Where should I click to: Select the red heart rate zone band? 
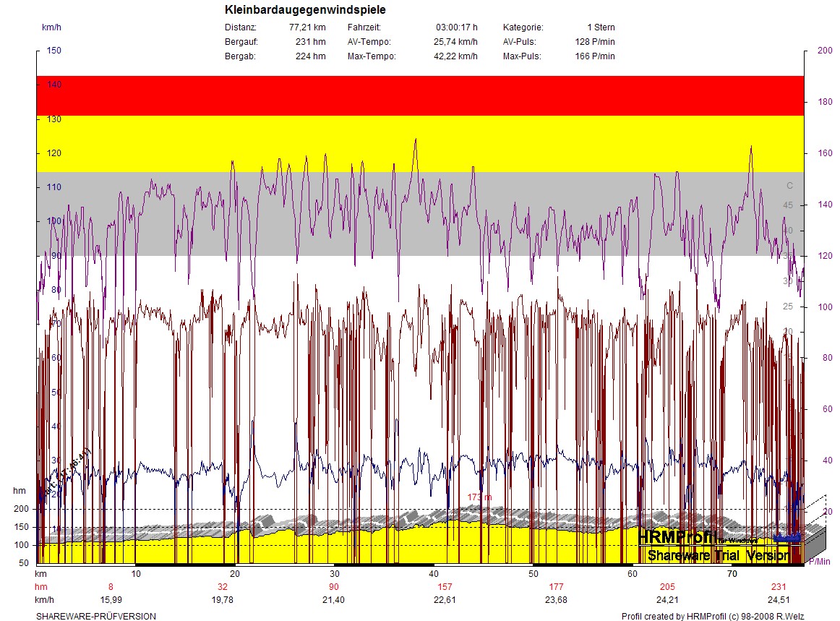tap(419, 95)
